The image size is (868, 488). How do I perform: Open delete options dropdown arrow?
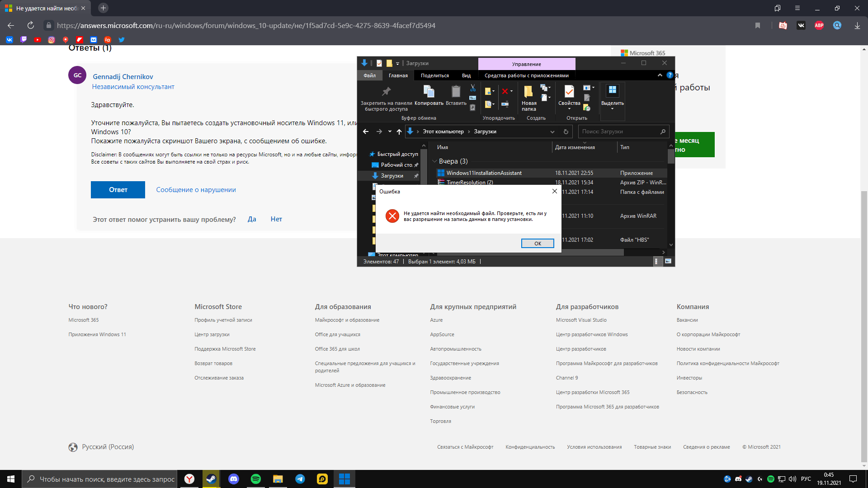(511, 91)
